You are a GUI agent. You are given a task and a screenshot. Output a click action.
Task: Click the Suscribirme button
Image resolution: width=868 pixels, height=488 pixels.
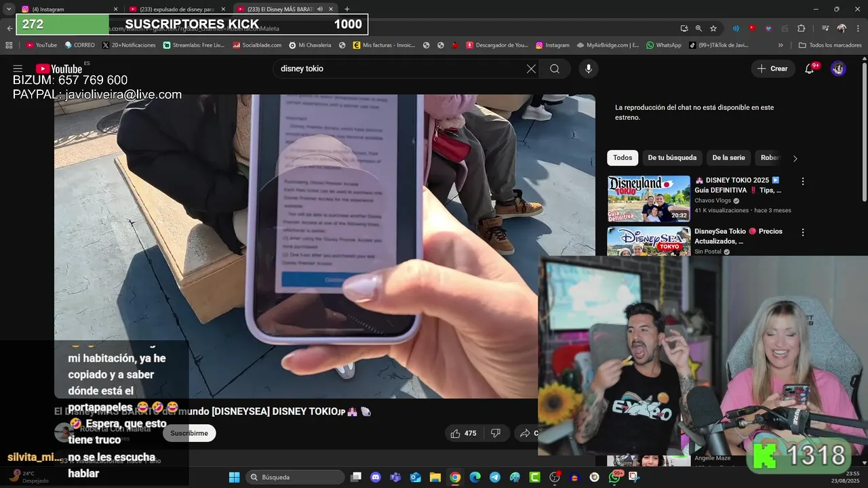point(189,433)
